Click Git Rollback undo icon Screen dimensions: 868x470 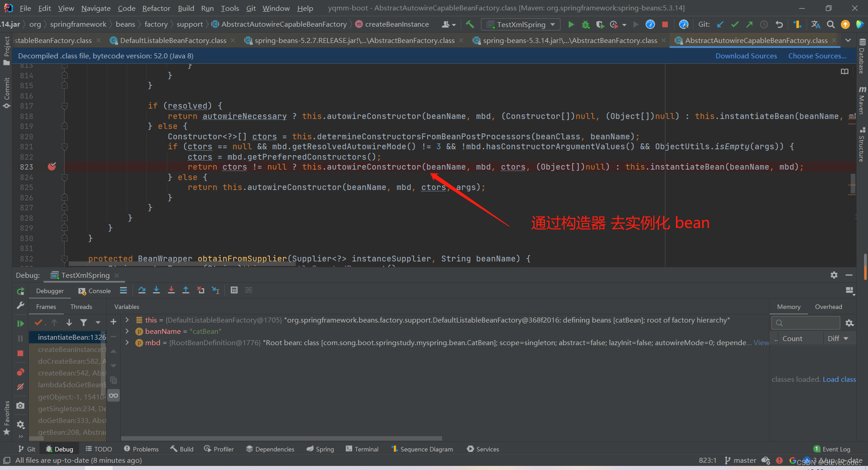[x=779, y=24]
